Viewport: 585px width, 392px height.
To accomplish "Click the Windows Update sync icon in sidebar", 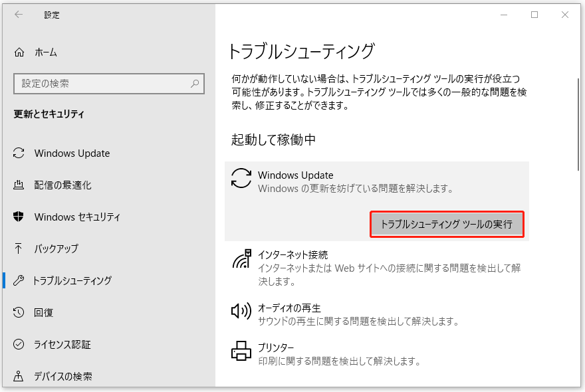I will click(19, 153).
